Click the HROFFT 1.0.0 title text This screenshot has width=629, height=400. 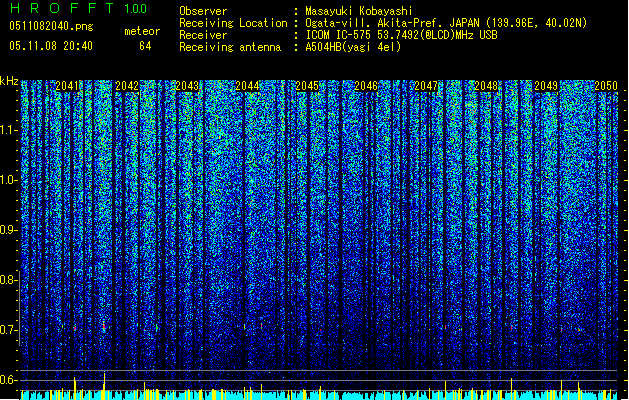[x=78, y=8]
